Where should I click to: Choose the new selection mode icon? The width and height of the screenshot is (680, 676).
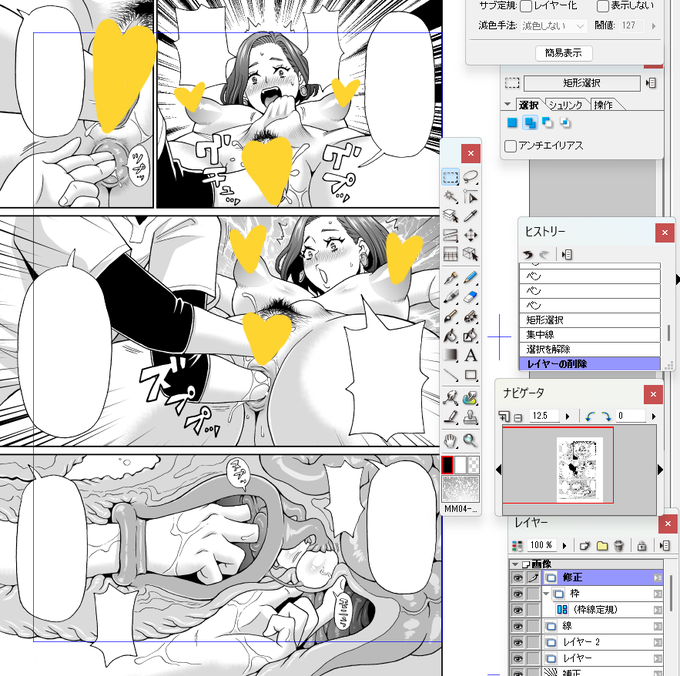(x=512, y=123)
